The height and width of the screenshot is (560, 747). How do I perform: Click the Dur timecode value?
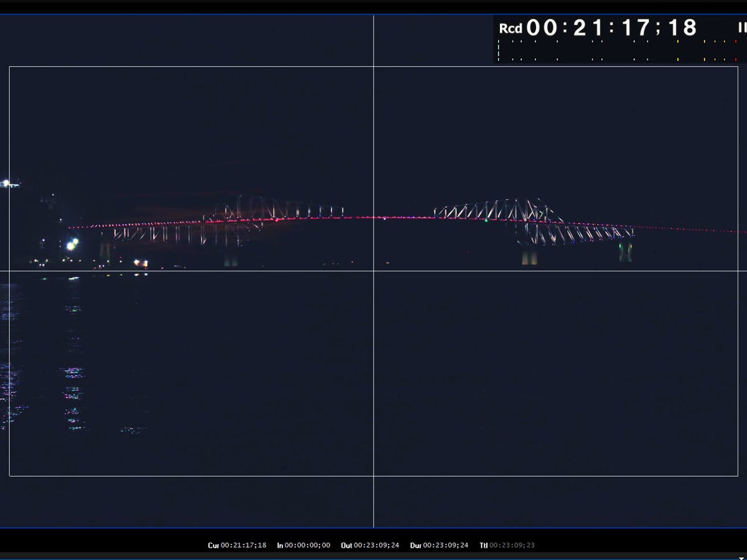446,546
